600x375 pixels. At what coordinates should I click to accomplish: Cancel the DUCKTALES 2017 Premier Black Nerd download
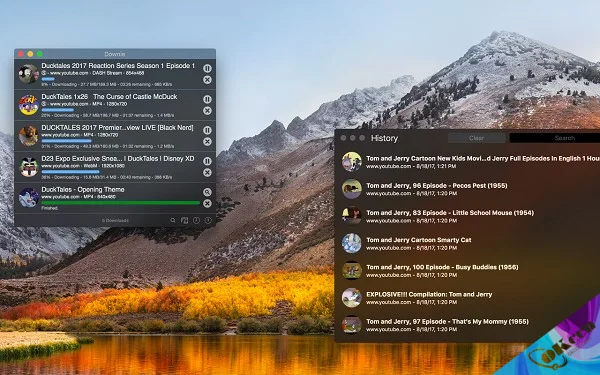point(207,142)
